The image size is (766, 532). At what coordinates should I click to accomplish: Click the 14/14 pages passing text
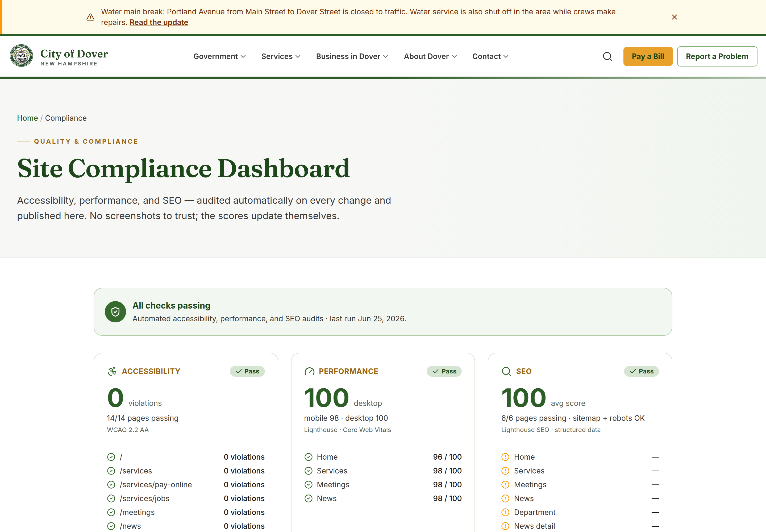pyautogui.click(x=143, y=418)
